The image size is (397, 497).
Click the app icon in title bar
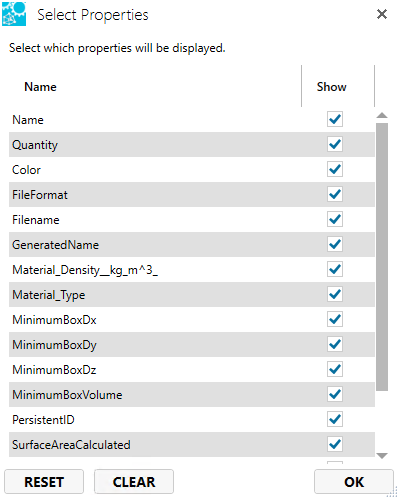coord(14,14)
